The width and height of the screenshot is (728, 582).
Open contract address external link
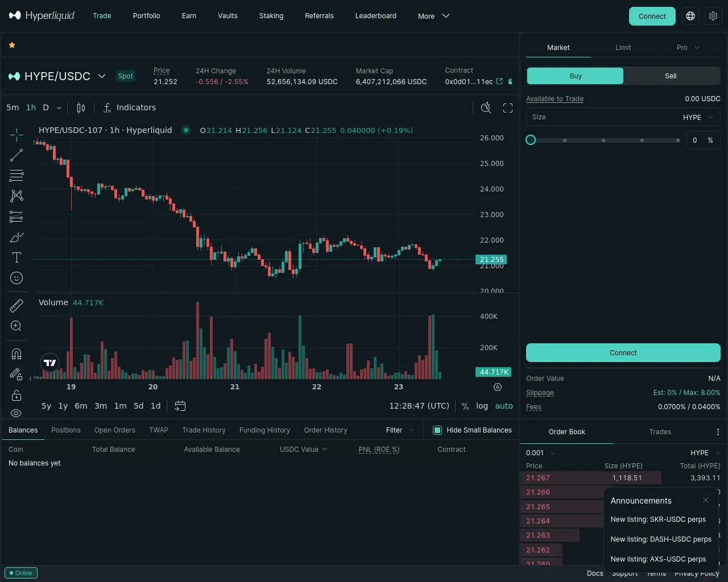point(499,81)
